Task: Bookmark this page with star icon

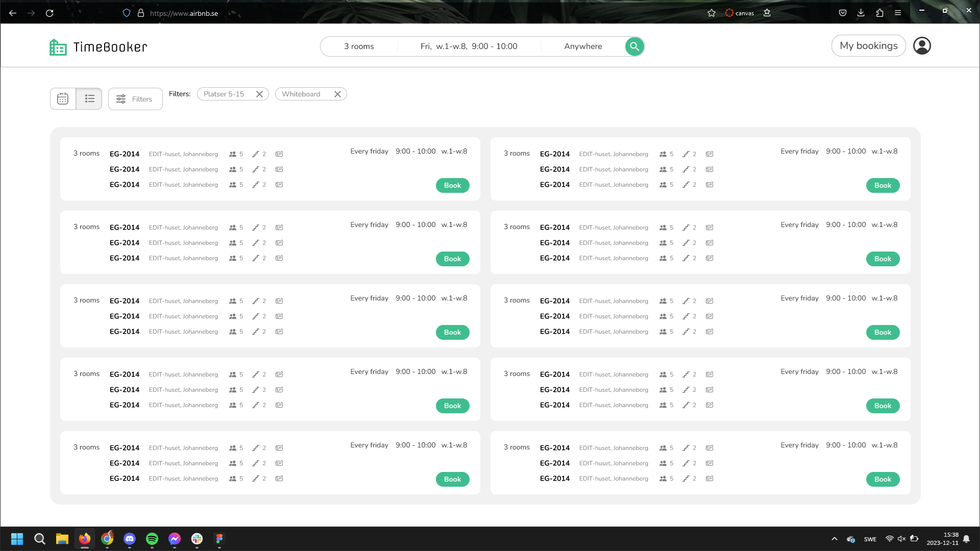Action: point(712,13)
